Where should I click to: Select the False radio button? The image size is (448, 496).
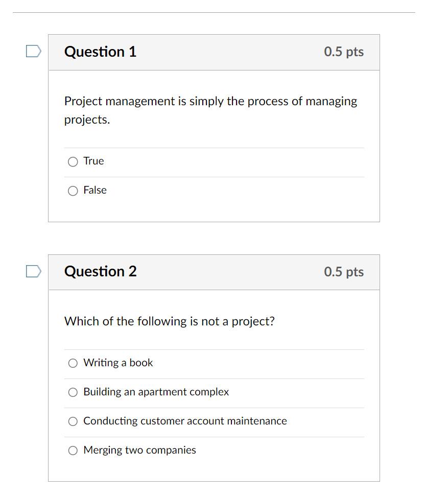pyautogui.click(x=73, y=191)
